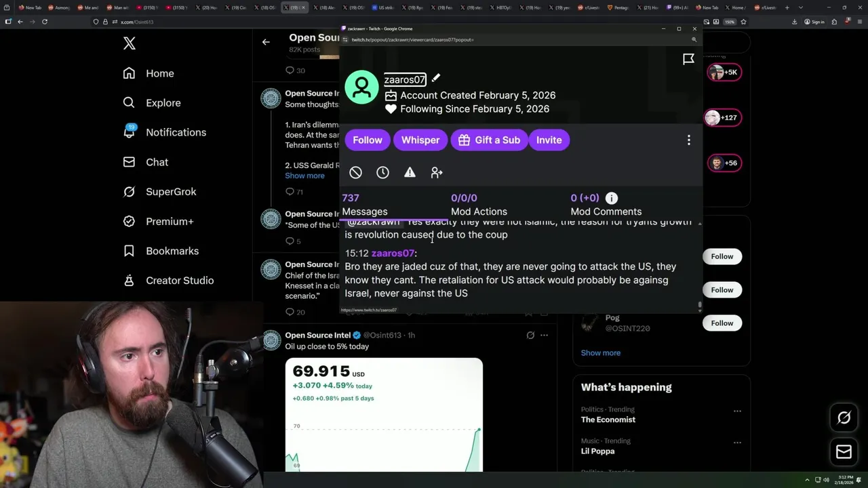Click the floating messages envelope button
The width and height of the screenshot is (868, 488).
(x=844, y=452)
